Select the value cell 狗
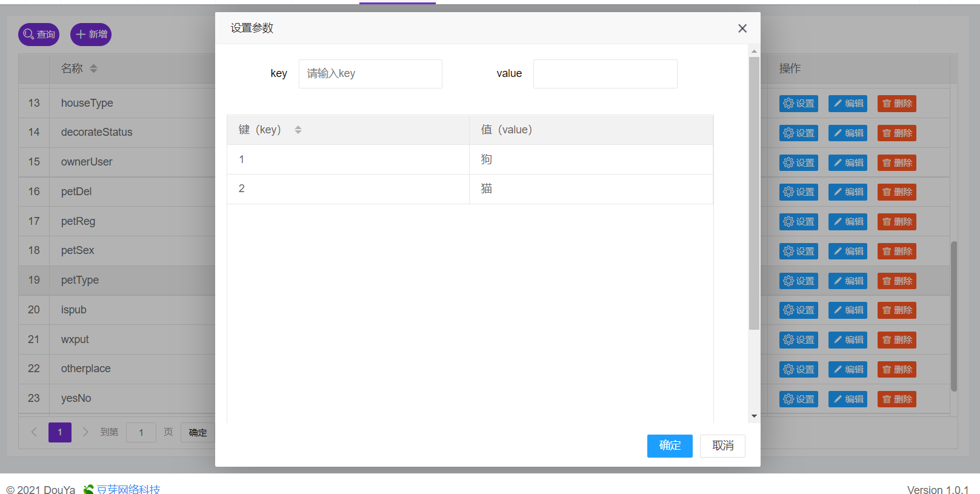The image size is (980, 494). tap(591, 159)
